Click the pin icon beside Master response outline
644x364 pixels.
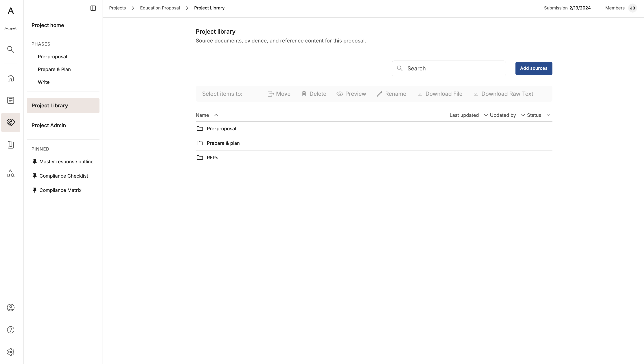tap(35, 162)
